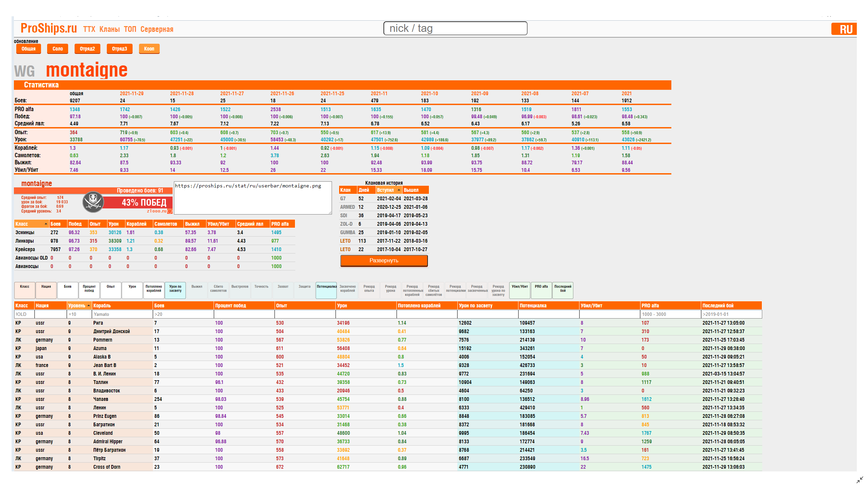Sort ships table by Убил/Убит header
Screen dimensions: 868x488
610,305
